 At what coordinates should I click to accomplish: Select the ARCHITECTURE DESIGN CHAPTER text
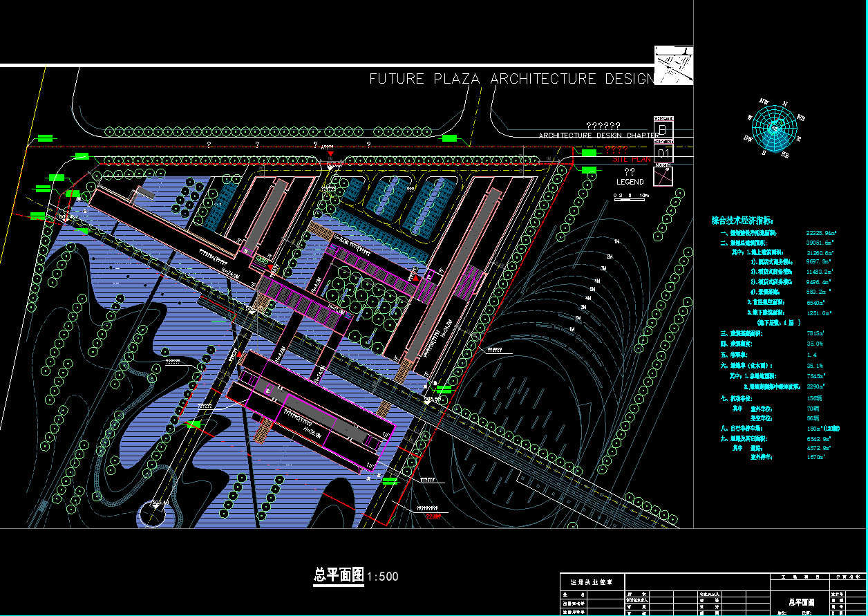(x=597, y=136)
